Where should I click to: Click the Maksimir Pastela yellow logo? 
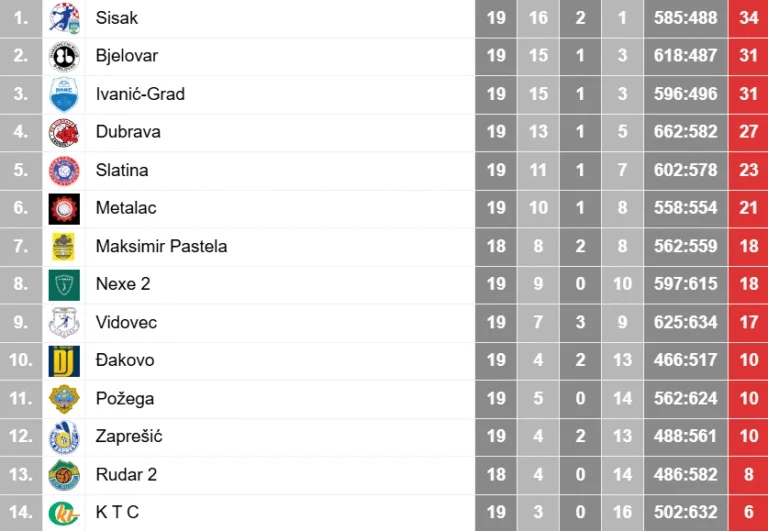64,246
